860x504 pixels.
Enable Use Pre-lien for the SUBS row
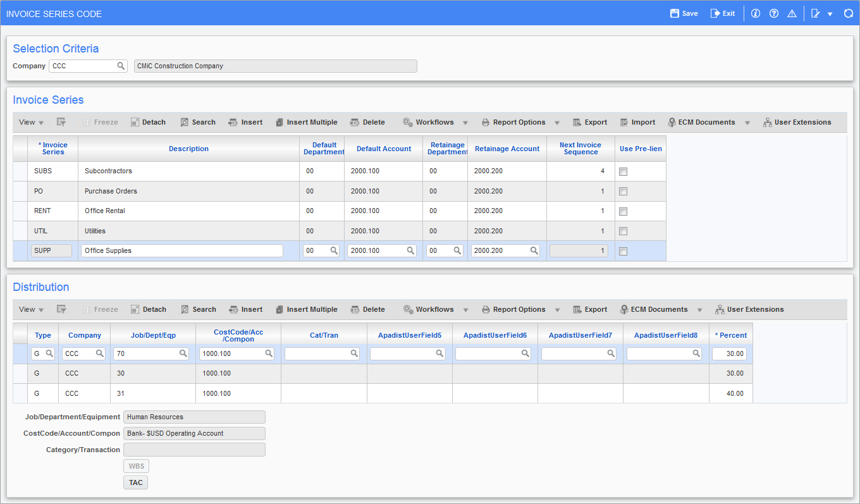tap(623, 171)
